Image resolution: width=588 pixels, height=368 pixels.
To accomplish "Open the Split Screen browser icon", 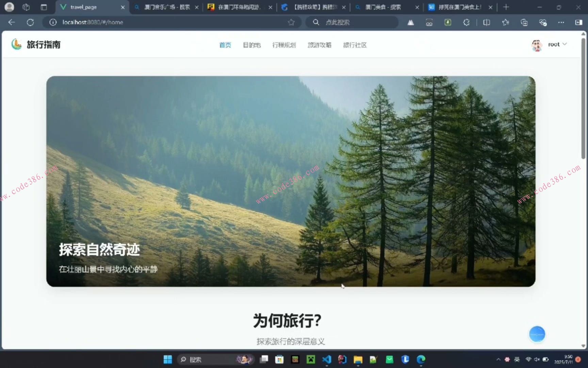I will point(486,22).
